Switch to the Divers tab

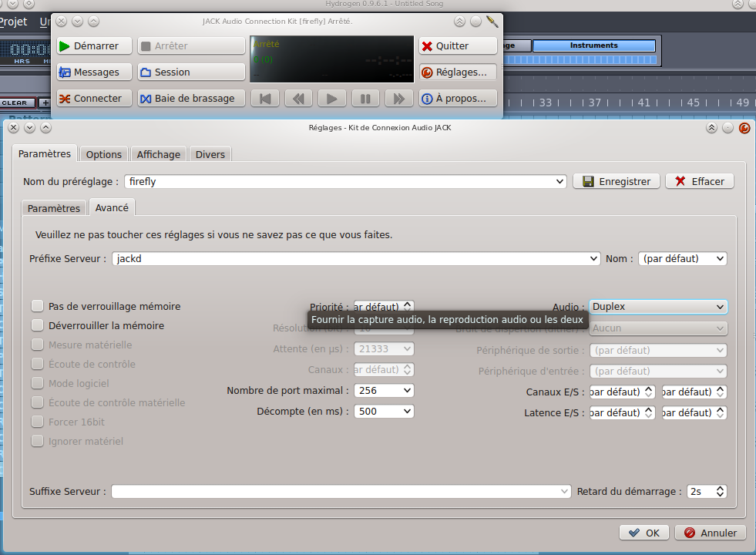(x=210, y=154)
